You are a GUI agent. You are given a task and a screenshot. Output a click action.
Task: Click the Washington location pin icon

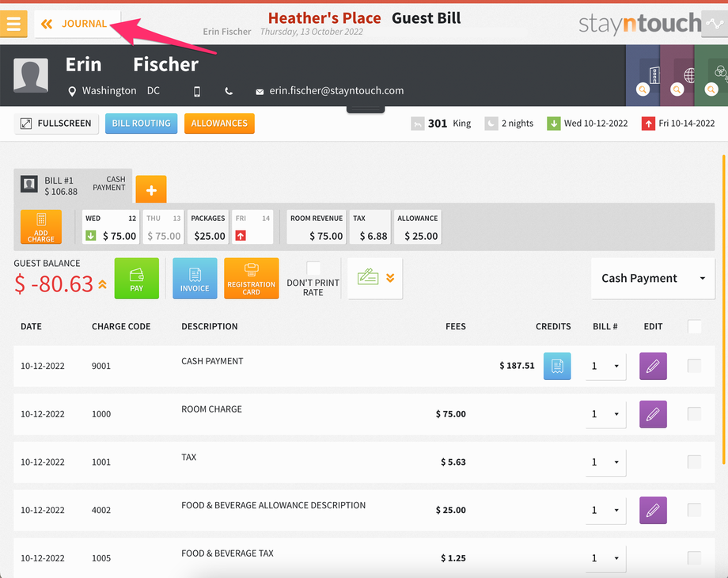[x=72, y=91]
